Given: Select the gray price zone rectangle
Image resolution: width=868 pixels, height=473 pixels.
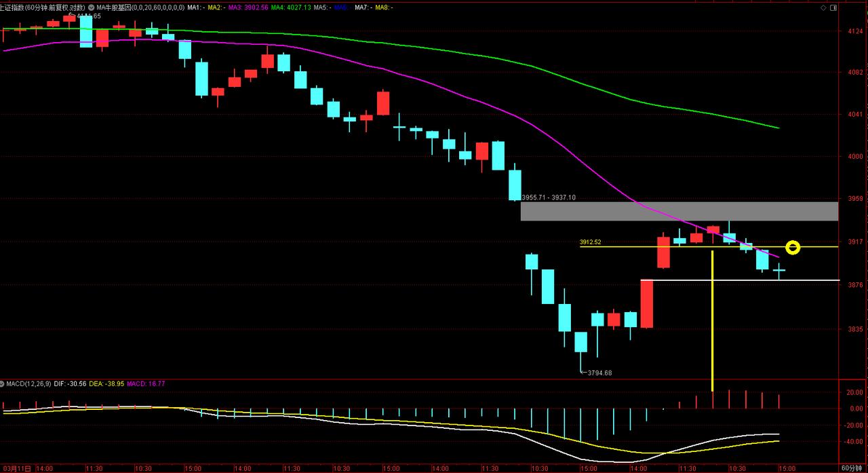Looking at the screenshot, I should (679, 211).
